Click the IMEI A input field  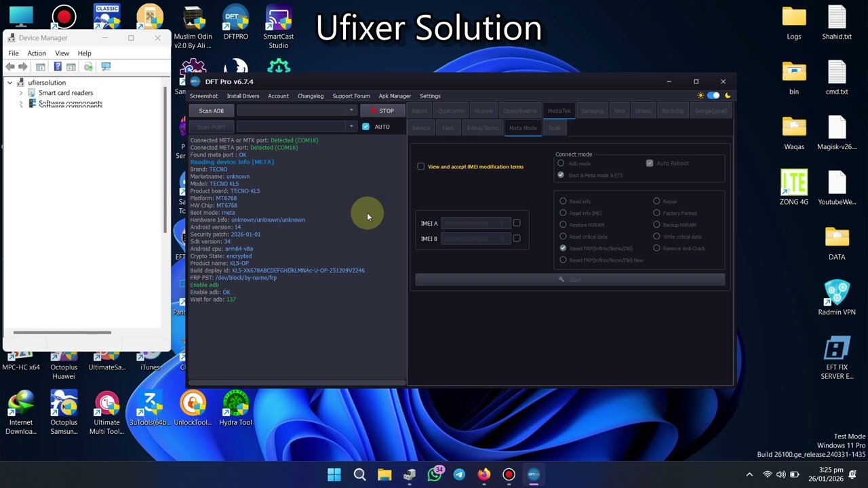click(x=475, y=223)
